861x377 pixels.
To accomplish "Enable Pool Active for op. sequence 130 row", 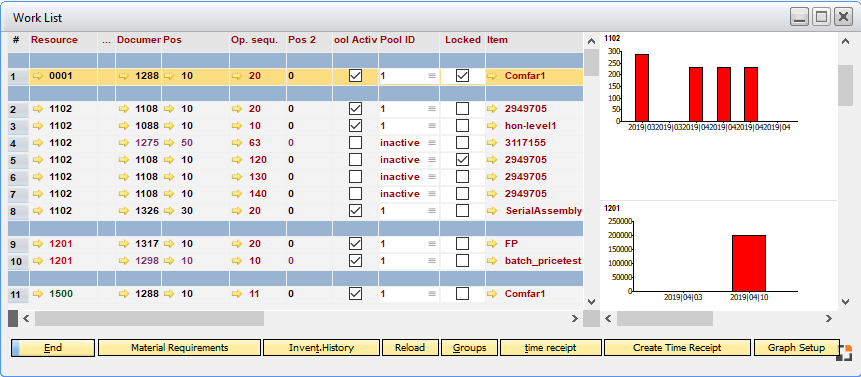I will (356, 177).
